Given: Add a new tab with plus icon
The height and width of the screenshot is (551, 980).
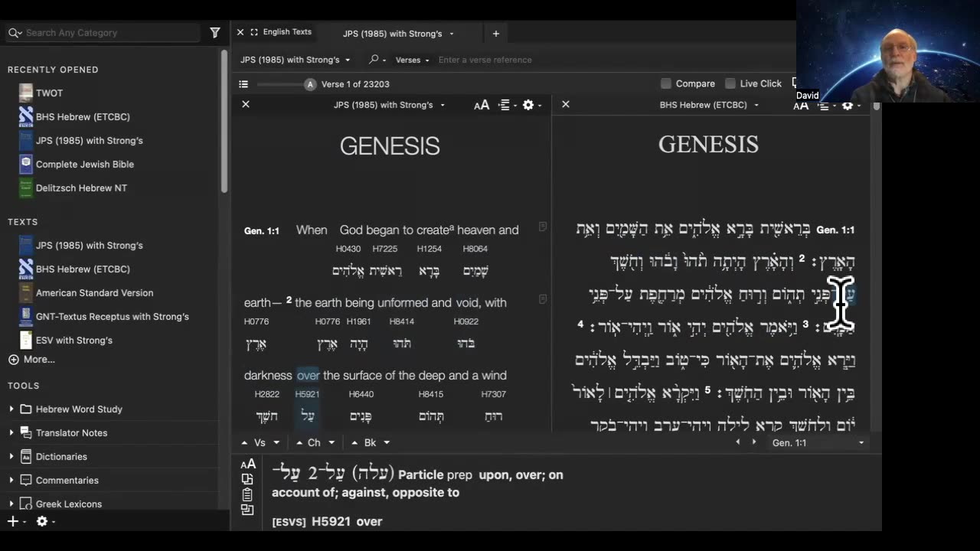Looking at the screenshot, I should point(496,34).
